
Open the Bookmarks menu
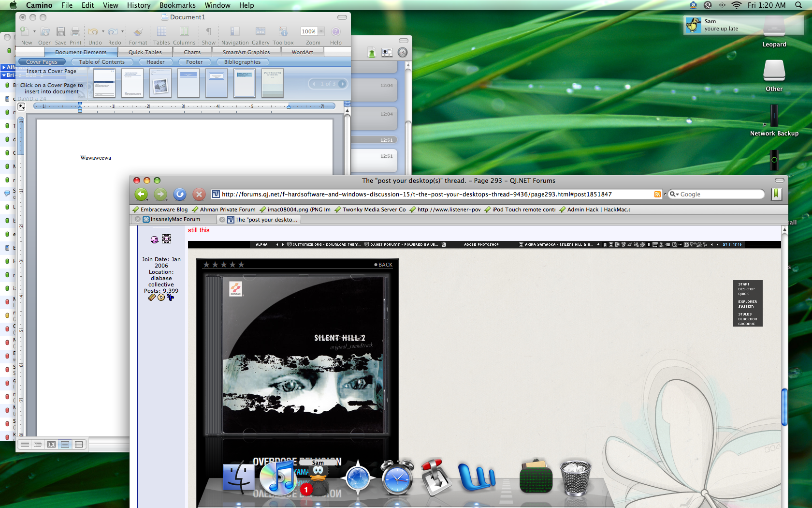coord(177,5)
